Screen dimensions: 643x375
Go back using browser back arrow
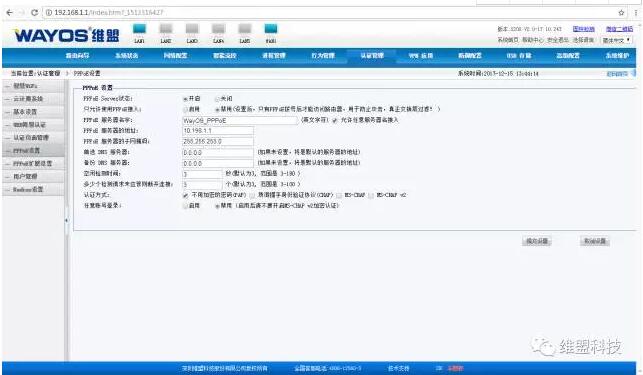[x=9, y=13]
